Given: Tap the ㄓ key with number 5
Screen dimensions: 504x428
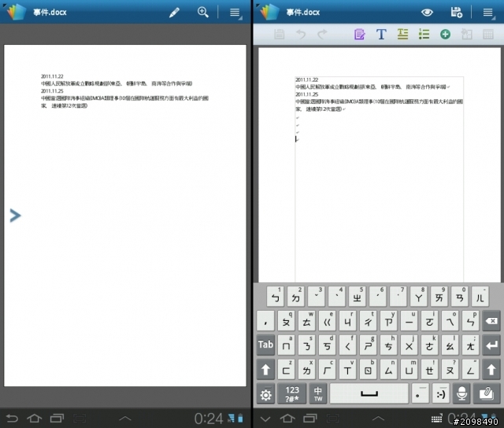Looking at the screenshot, I should [358, 297].
